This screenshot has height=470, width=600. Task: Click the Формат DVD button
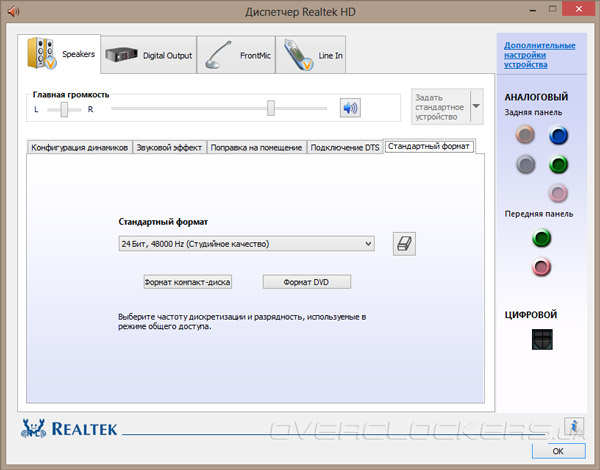[x=307, y=282]
